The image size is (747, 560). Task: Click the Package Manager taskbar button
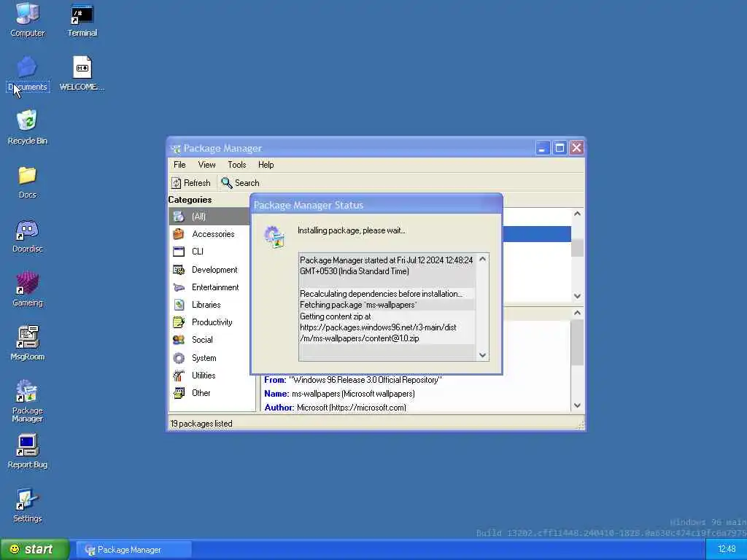pos(134,550)
